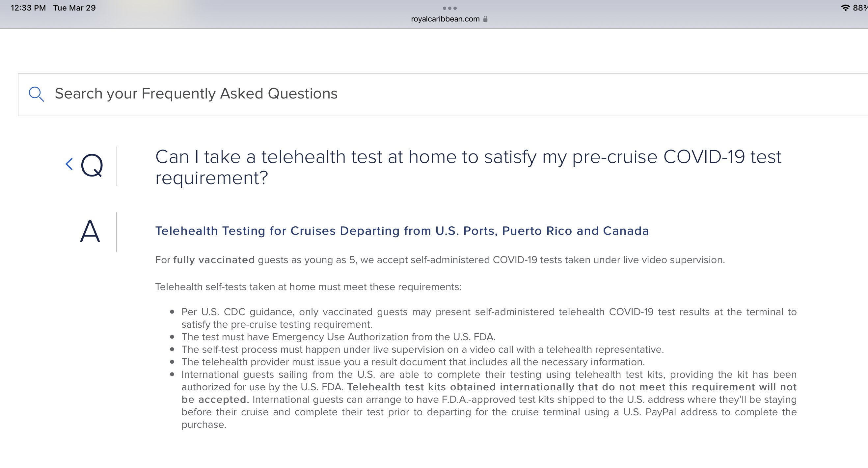Click the large A answer letter
868x468 pixels.
(90, 232)
